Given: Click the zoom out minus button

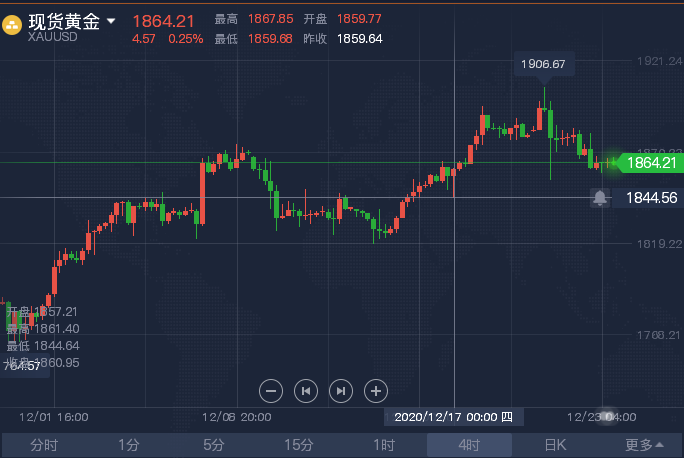Looking at the screenshot, I should tap(270, 391).
